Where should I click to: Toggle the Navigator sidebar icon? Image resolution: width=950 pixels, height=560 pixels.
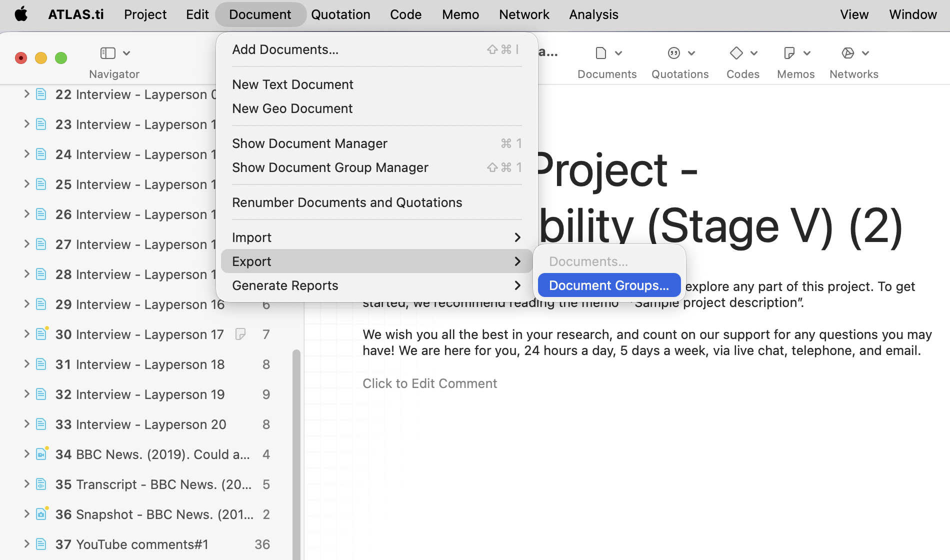pos(108,53)
